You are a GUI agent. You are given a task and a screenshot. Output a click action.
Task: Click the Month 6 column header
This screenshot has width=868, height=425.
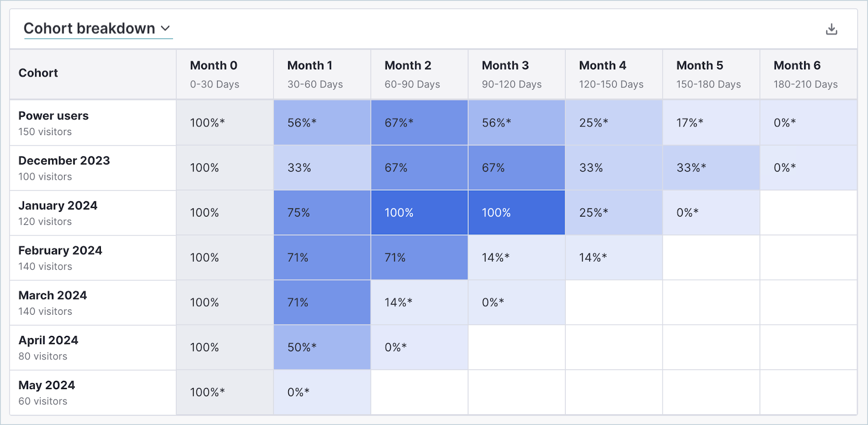(x=797, y=66)
